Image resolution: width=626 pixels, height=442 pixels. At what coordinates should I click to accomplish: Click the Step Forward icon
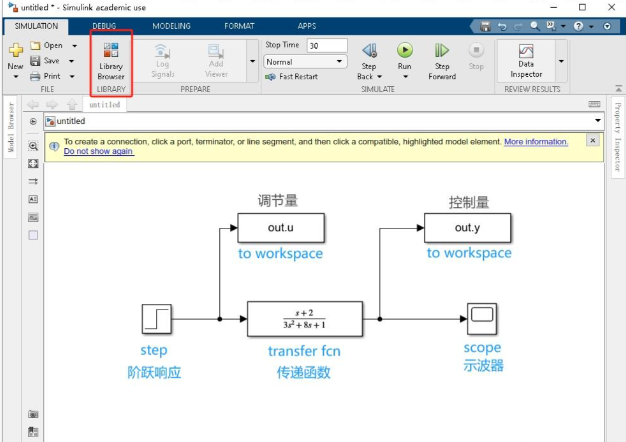click(442, 50)
